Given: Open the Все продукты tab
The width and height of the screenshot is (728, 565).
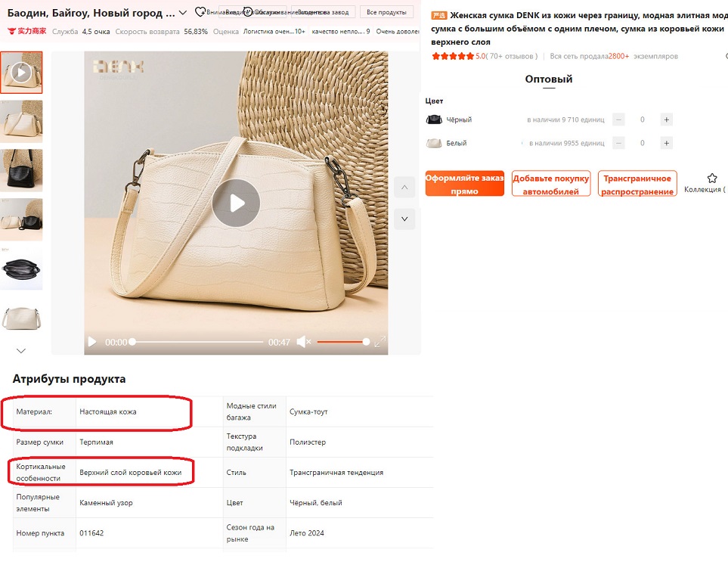Looking at the screenshot, I should (386, 12).
